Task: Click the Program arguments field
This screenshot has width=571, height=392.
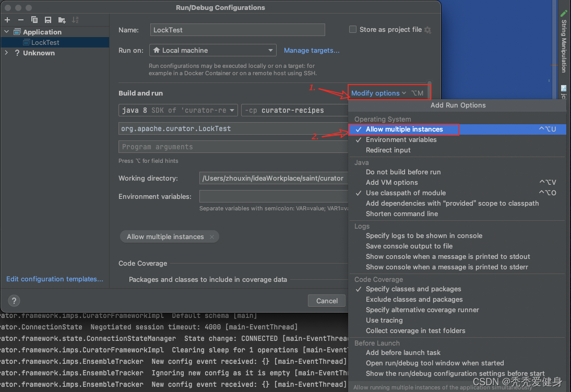Action: [233, 147]
